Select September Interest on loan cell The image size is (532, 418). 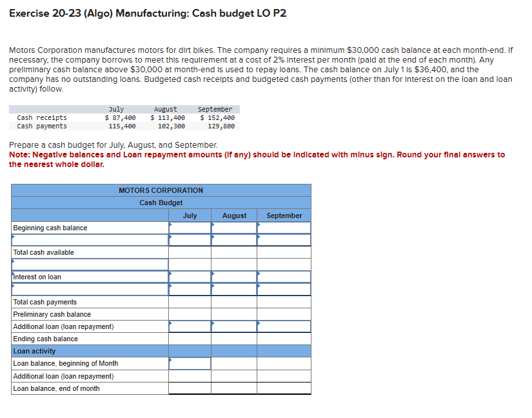point(284,277)
